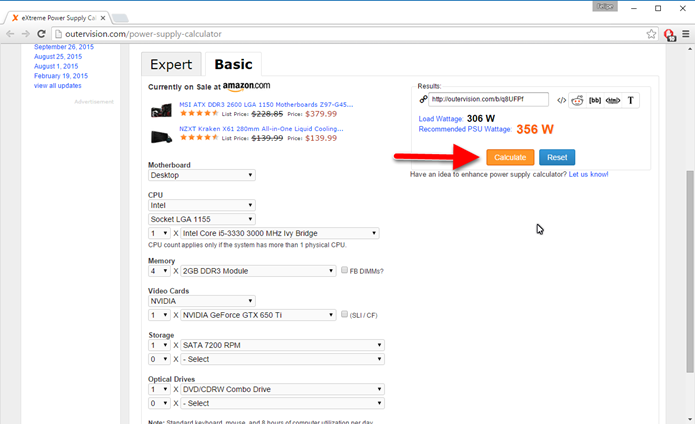
Task: Click the browser back arrow
Action: 10,34
